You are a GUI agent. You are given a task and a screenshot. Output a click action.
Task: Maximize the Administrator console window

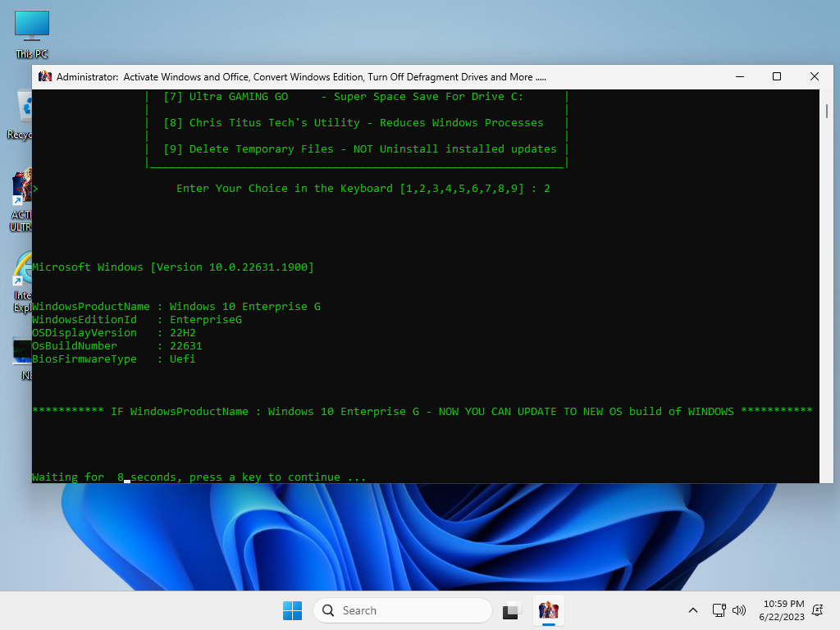click(777, 76)
